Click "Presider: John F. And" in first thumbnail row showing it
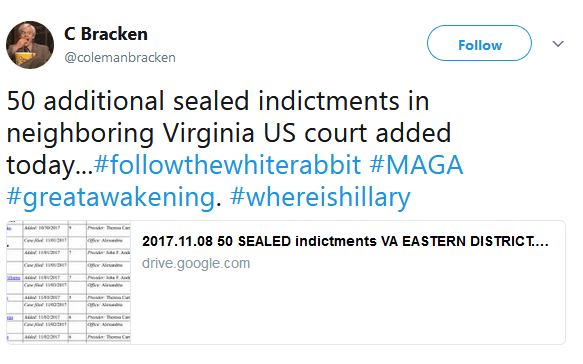 click(109, 253)
